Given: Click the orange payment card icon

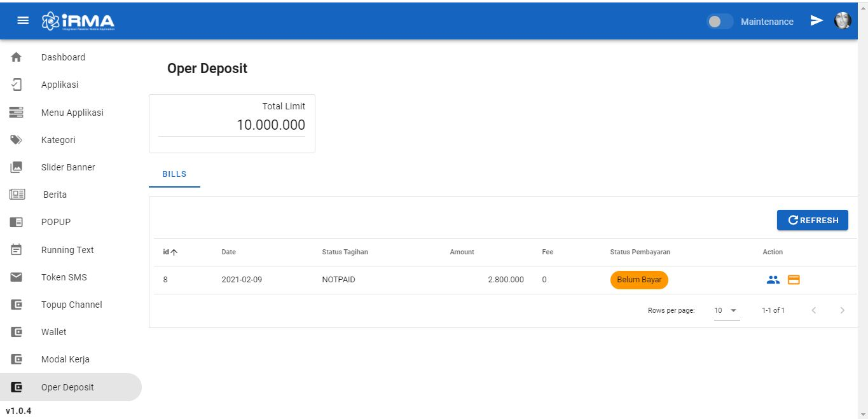Looking at the screenshot, I should (794, 280).
